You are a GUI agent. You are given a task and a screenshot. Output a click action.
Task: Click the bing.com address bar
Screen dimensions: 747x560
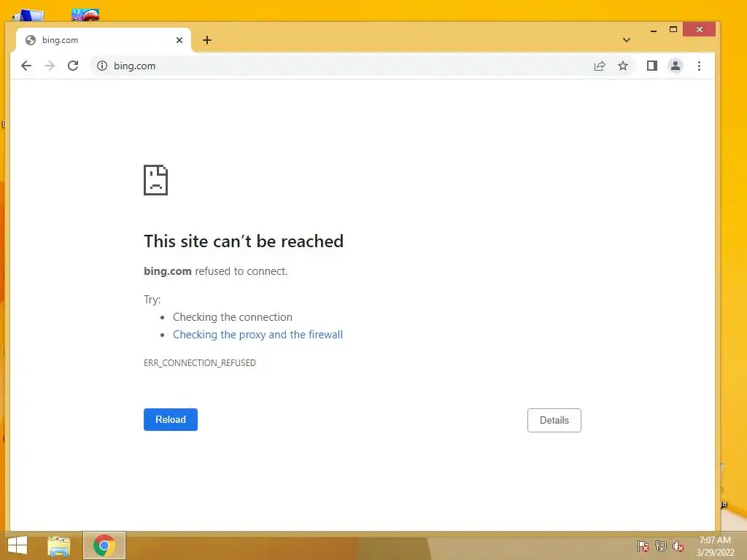[362, 66]
